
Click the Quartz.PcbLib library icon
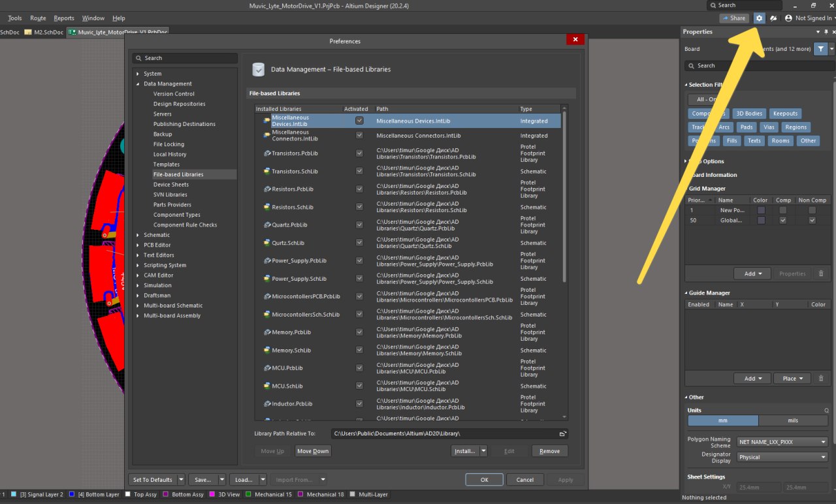click(x=266, y=225)
